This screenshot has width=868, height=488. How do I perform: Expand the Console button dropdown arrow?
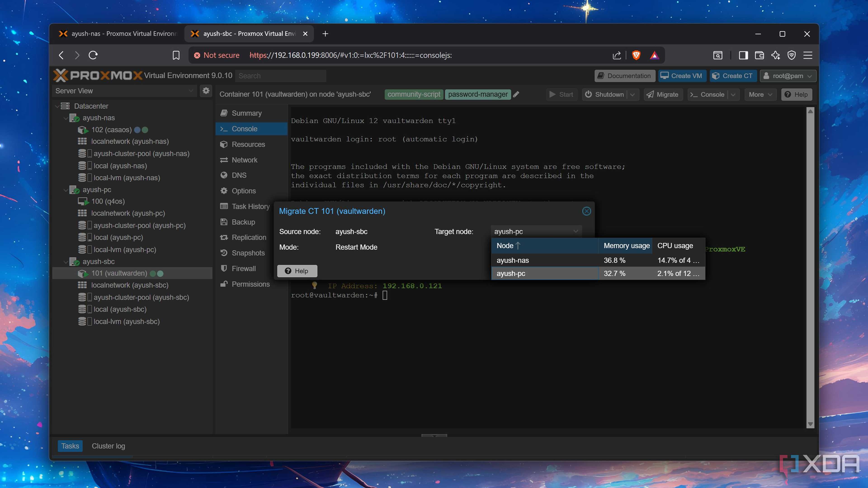point(733,95)
